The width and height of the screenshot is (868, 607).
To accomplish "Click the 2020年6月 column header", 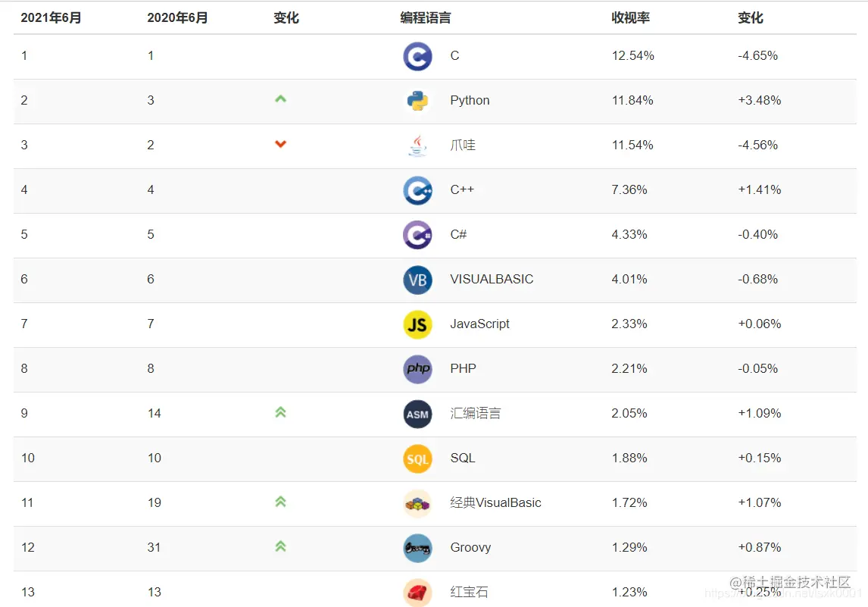I will tap(177, 17).
